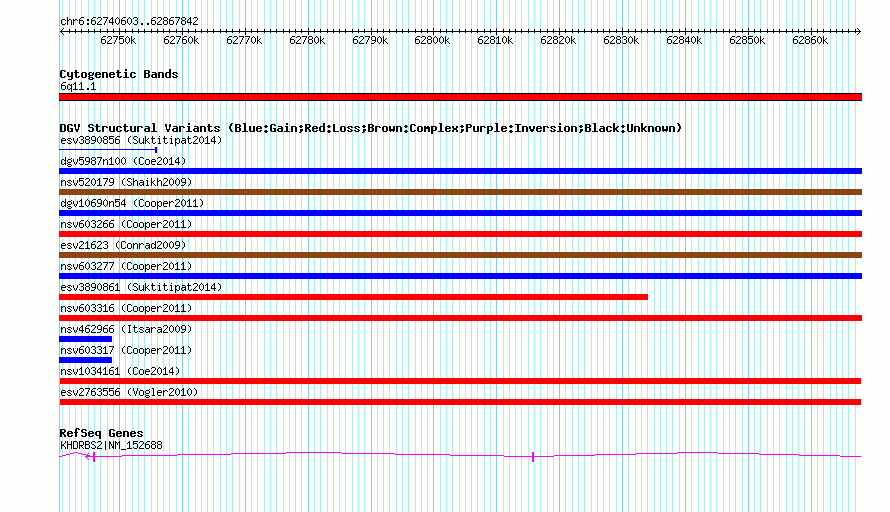Image resolution: width=890 pixels, height=512 pixels.
Task: Click the 62820k ruler position
Action: (559, 40)
